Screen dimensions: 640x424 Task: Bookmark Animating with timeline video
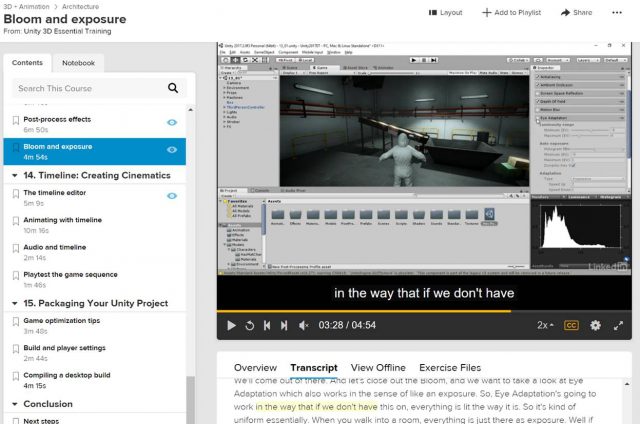click(x=16, y=221)
